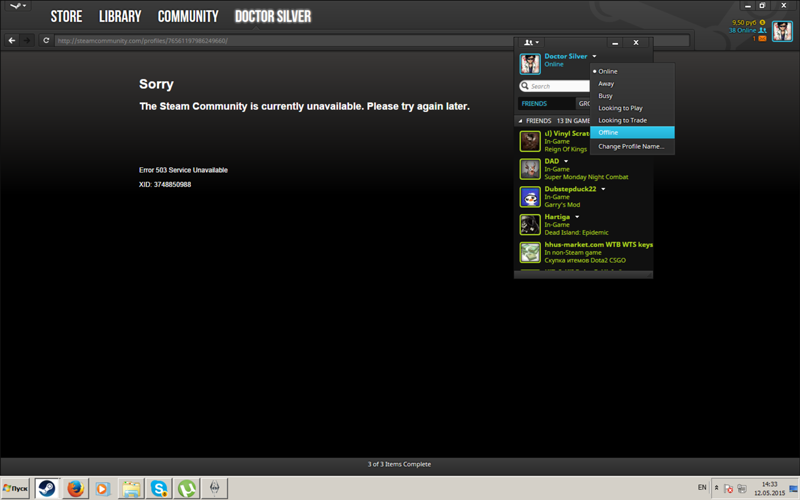Viewport: 800px width, 500px height.
Task: Open Dubstepduck22's penguin avatar
Action: coord(530,197)
